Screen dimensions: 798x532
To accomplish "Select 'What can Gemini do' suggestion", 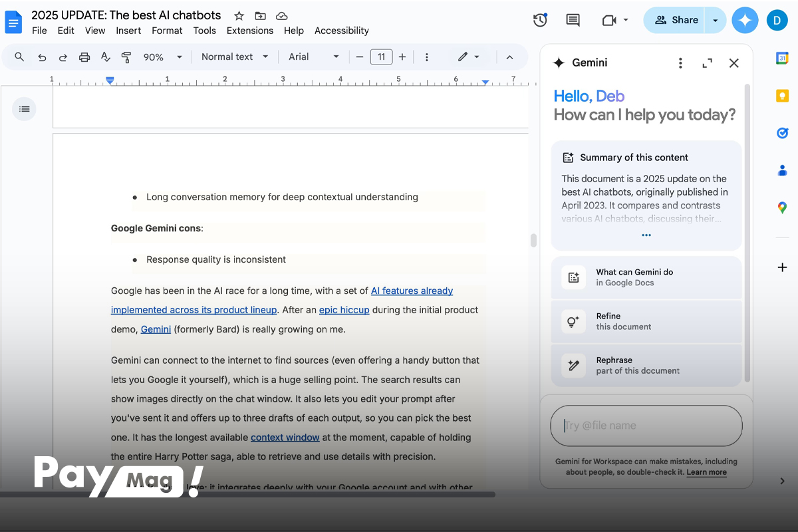I will [x=646, y=277].
